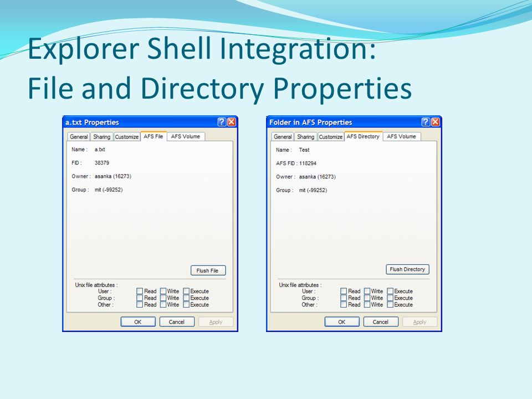This screenshot has width=532, height=399.
Task: Click Apply in a.txt Properties
Action: click(216, 321)
